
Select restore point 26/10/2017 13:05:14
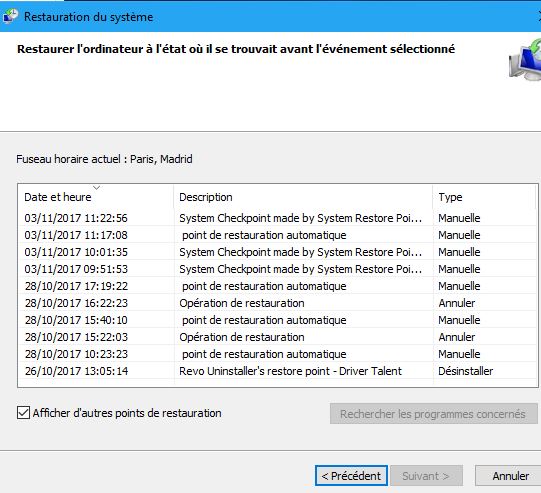(x=277, y=371)
